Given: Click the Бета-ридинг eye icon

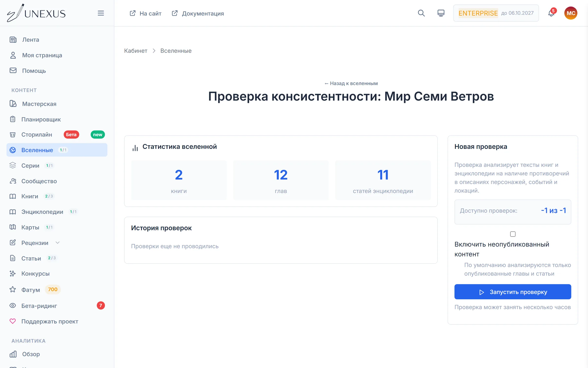Looking at the screenshot, I should point(12,305).
